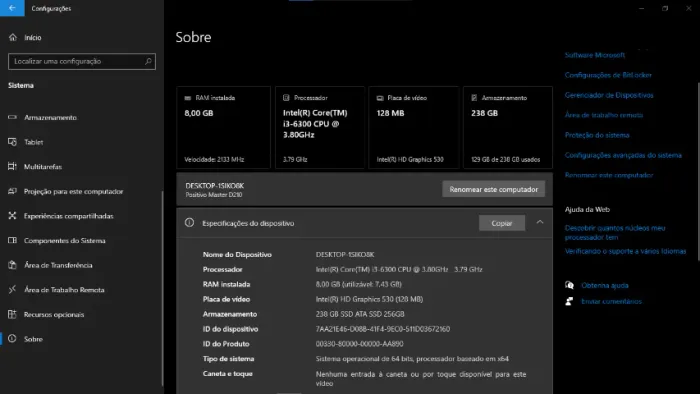Open Multitarefas via its icon
This screenshot has width=700, height=394.
tap(12, 166)
